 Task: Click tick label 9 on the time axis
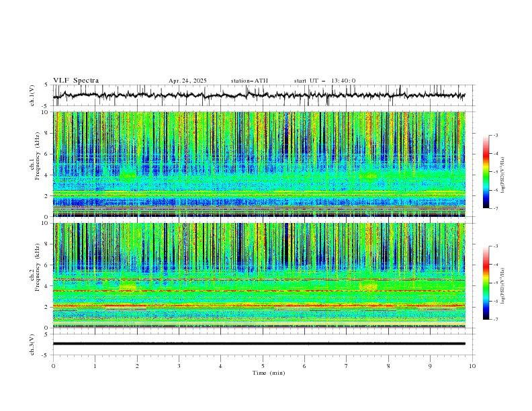[x=430, y=366]
